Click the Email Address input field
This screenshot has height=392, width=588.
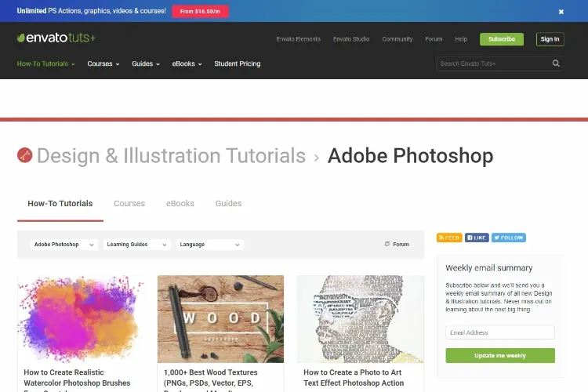tap(500, 332)
